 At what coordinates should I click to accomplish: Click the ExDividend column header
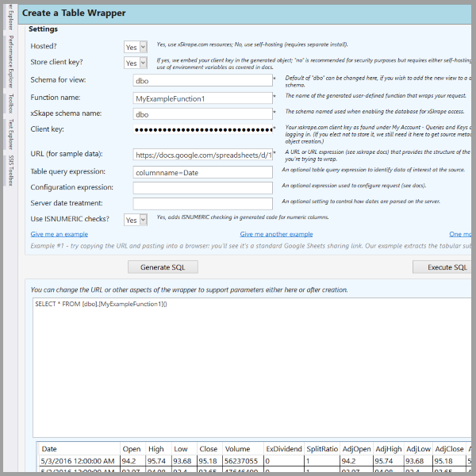pos(284,449)
